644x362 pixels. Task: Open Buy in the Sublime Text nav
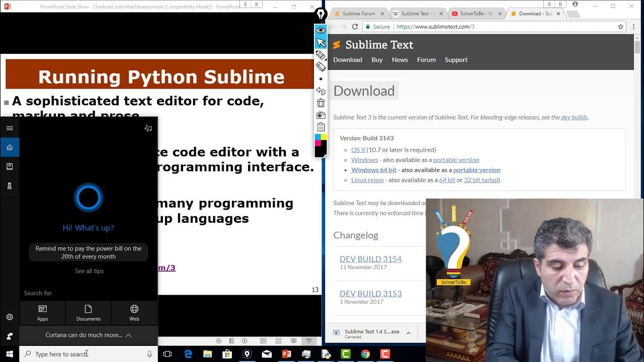click(377, 59)
